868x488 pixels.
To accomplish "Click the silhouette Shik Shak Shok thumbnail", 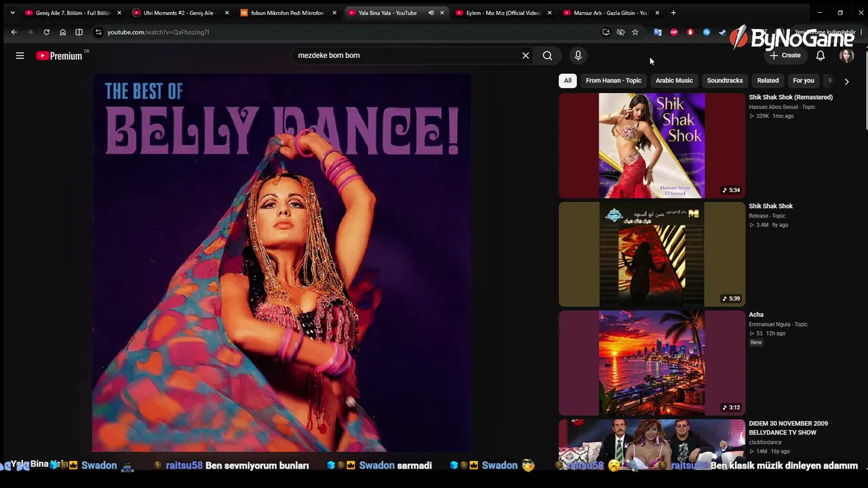I will click(652, 254).
